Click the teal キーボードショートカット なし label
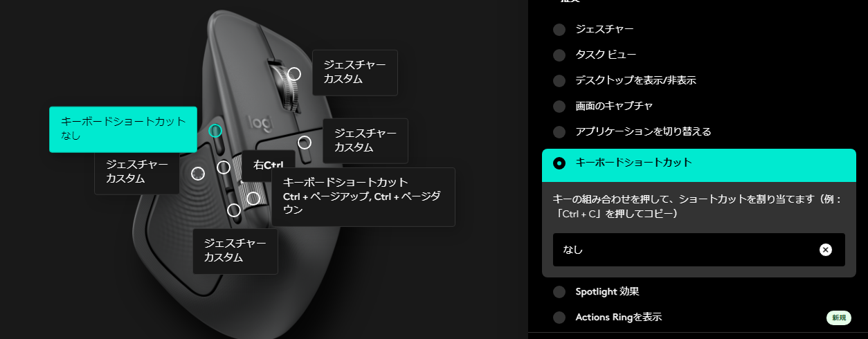Screen dimensions: 868x339 tap(123, 129)
